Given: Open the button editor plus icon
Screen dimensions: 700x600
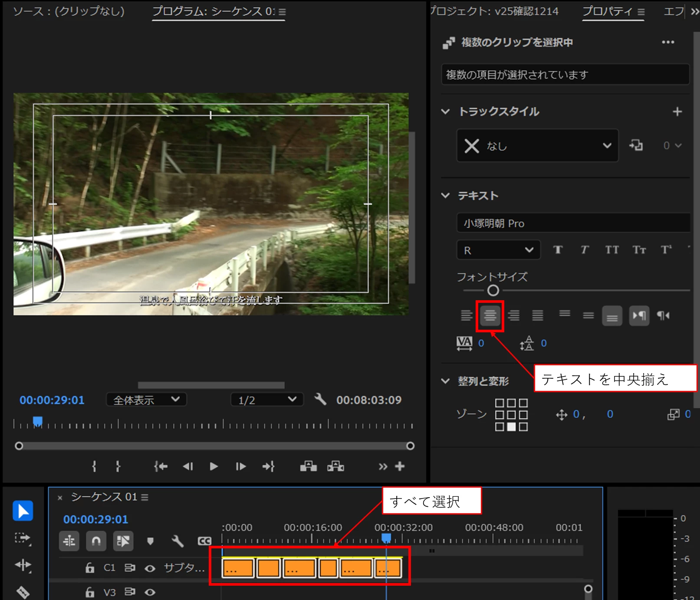Looking at the screenshot, I should pos(400,466).
